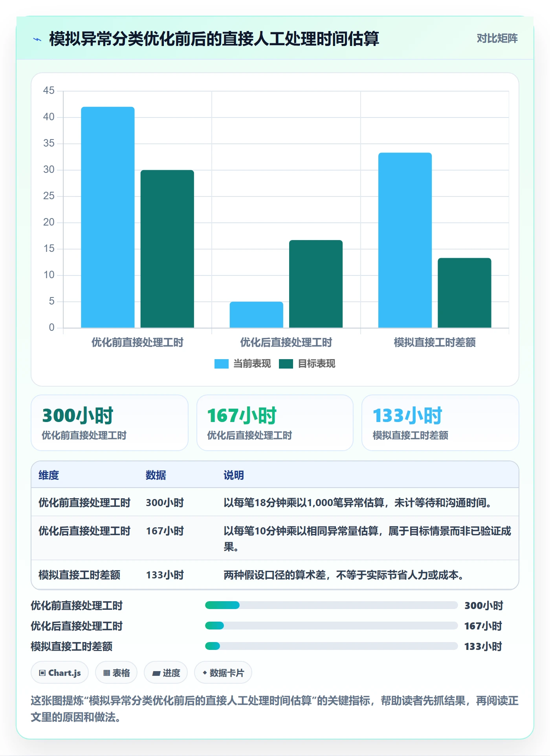Click the 对比矩阵 label in the header
The height and width of the screenshot is (756, 550).
click(x=497, y=39)
